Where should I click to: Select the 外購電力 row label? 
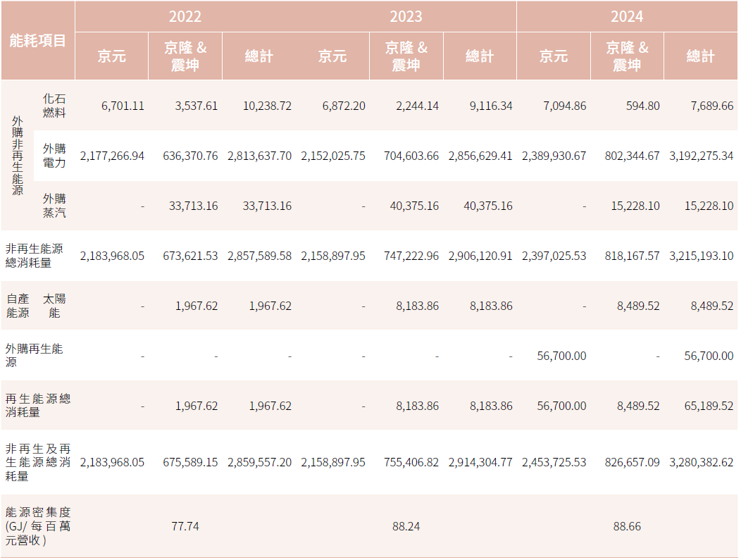click(x=54, y=156)
